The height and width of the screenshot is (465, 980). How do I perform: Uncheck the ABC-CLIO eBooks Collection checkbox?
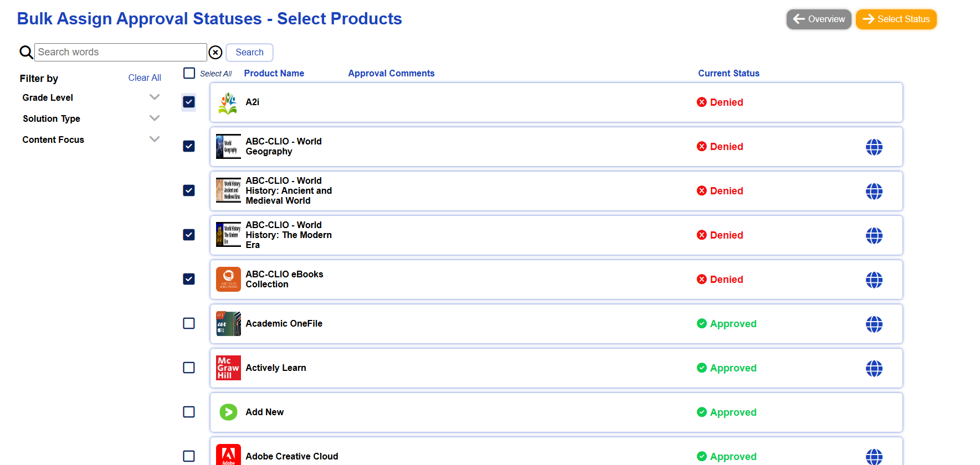189,279
